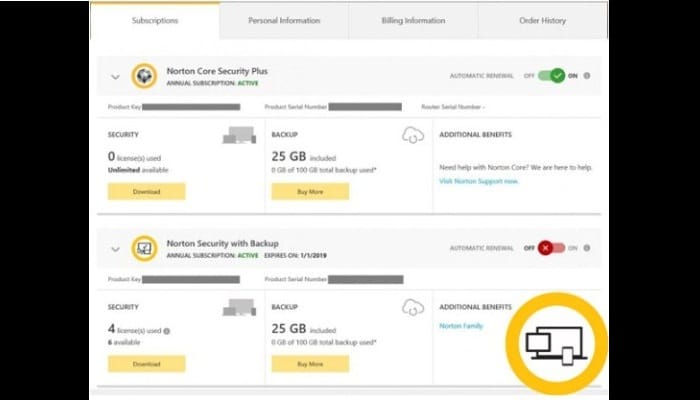Screen dimensions: 700x400
Task: Buy more backup for Norton Security with Backup
Action: (310, 364)
